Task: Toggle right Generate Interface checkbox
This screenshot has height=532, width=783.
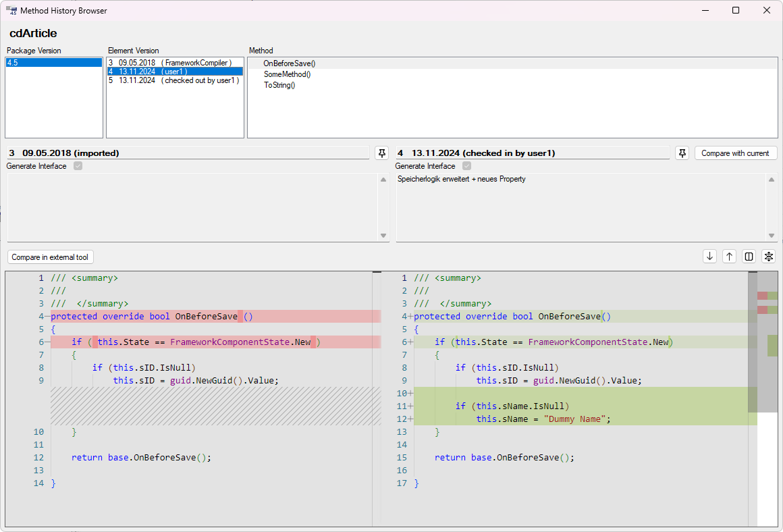Action: pos(466,166)
